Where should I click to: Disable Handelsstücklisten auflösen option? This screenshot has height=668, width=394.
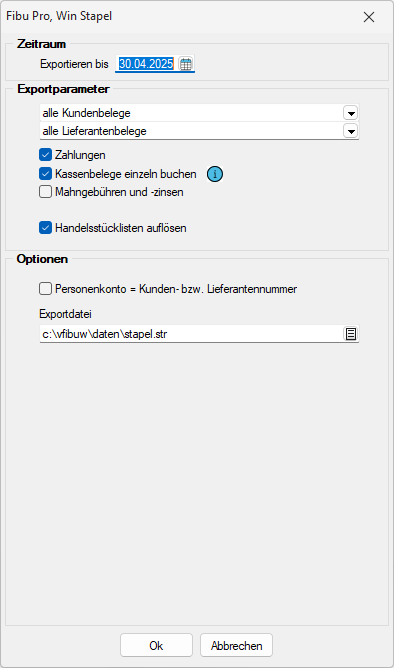click(x=46, y=227)
